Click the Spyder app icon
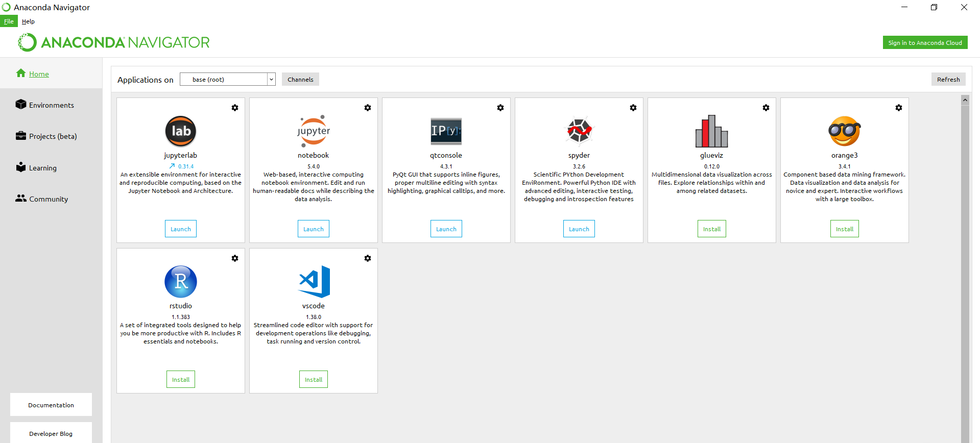 [579, 131]
